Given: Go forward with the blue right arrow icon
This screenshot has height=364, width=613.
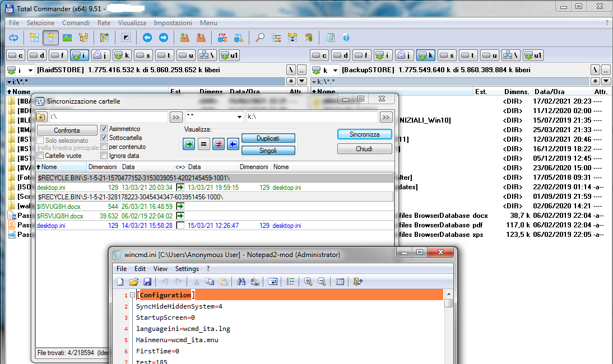Looking at the screenshot, I should coord(164,38).
